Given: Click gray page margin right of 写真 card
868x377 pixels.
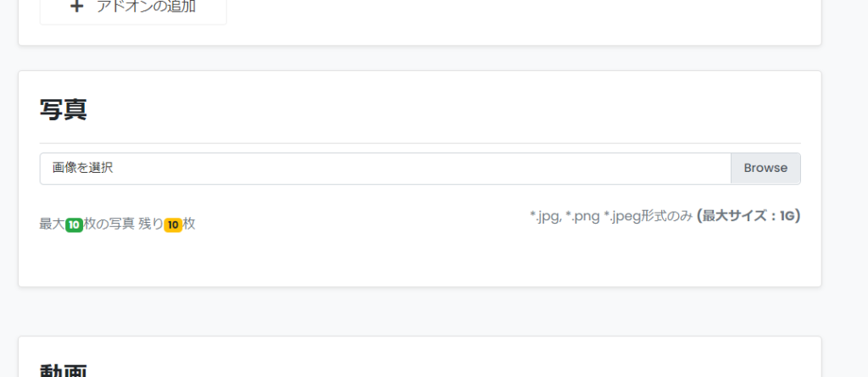Looking at the screenshot, I should 845,178.
